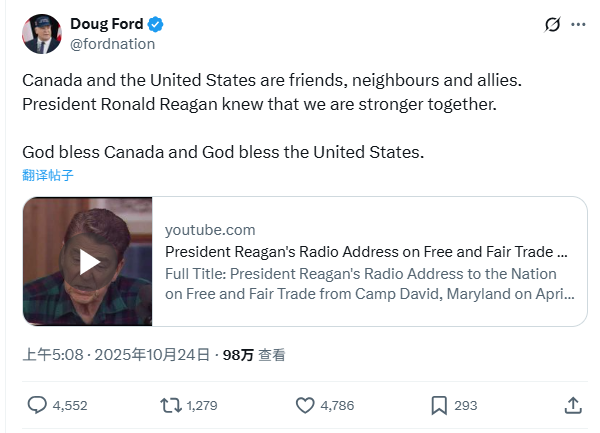Viewport: 600px width, 433px height.
Task: Click the youtube.com domain text
Action: pyautogui.click(x=210, y=229)
